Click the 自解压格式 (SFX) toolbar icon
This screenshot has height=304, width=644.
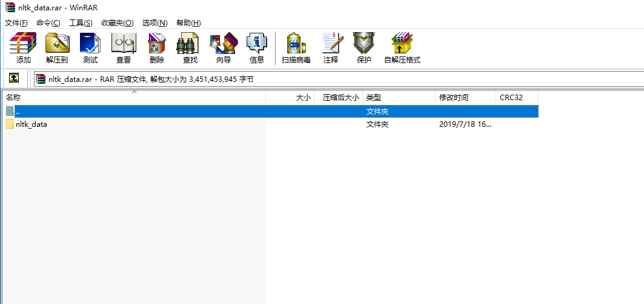point(402,43)
